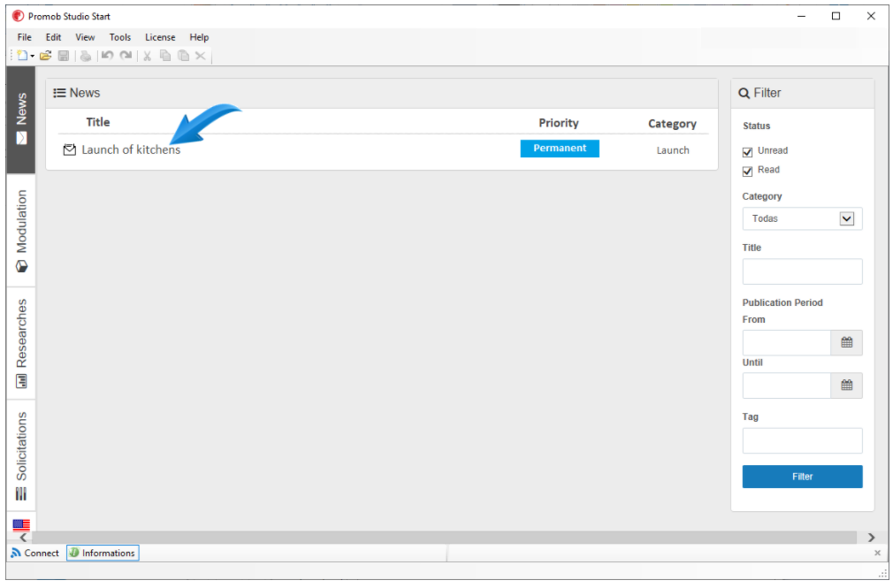893x588 pixels.
Task: Close the bottom panel with small X
Action: (x=877, y=553)
